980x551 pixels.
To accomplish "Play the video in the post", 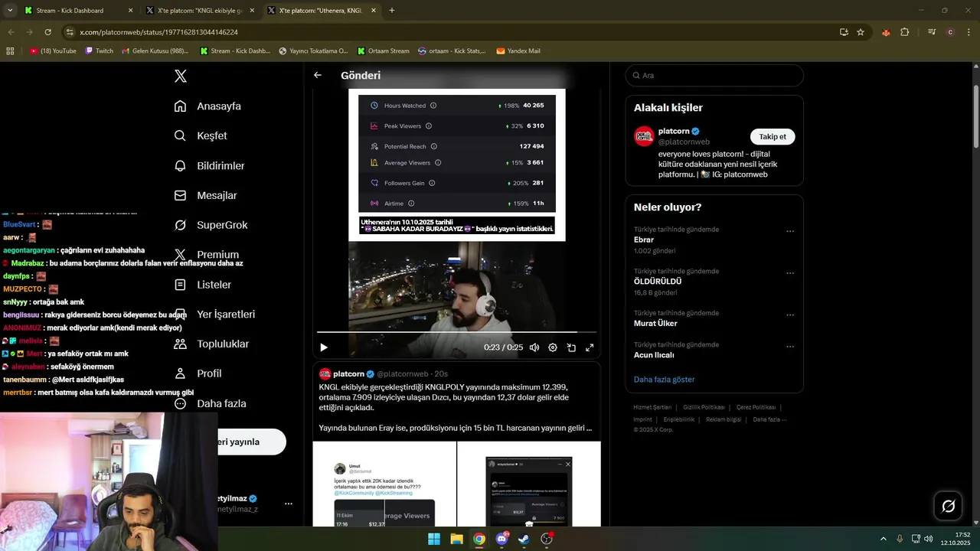I will [x=324, y=347].
